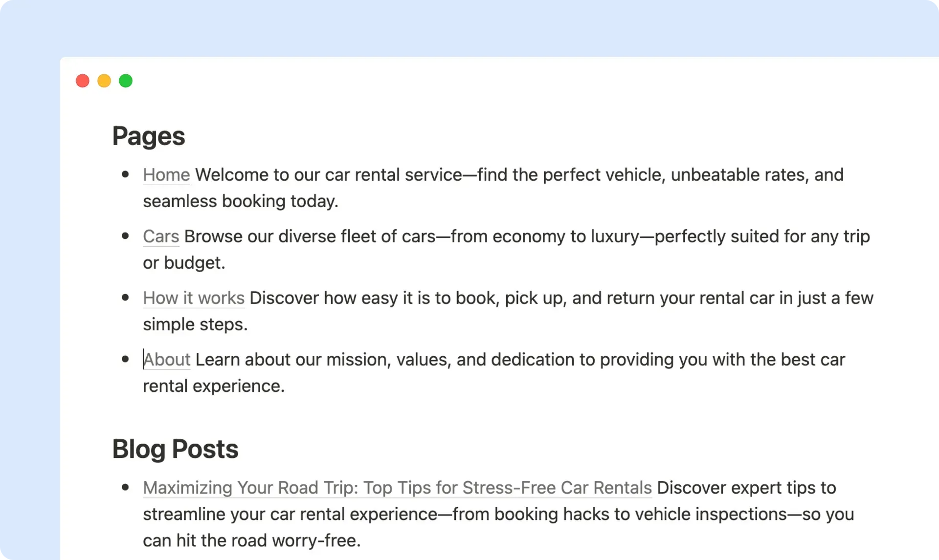The width and height of the screenshot is (939, 560).
Task: Open the Maximizing Your Road Trip blog post
Action: click(397, 488)
